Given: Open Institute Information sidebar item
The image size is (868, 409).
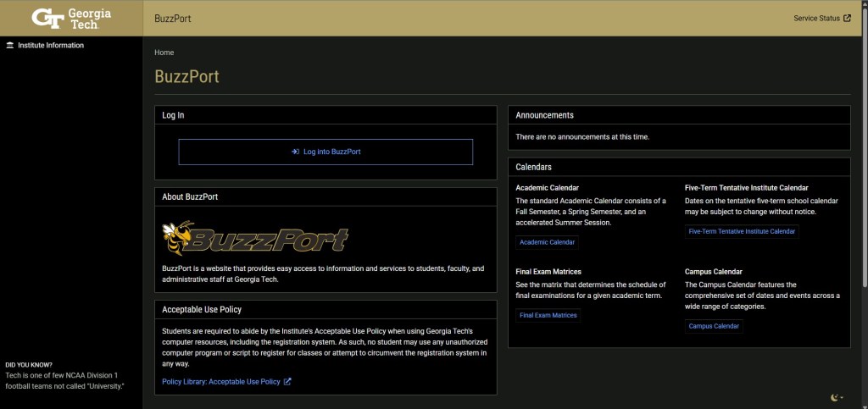Looking at the screenshot, I should [x=45, y=46].
